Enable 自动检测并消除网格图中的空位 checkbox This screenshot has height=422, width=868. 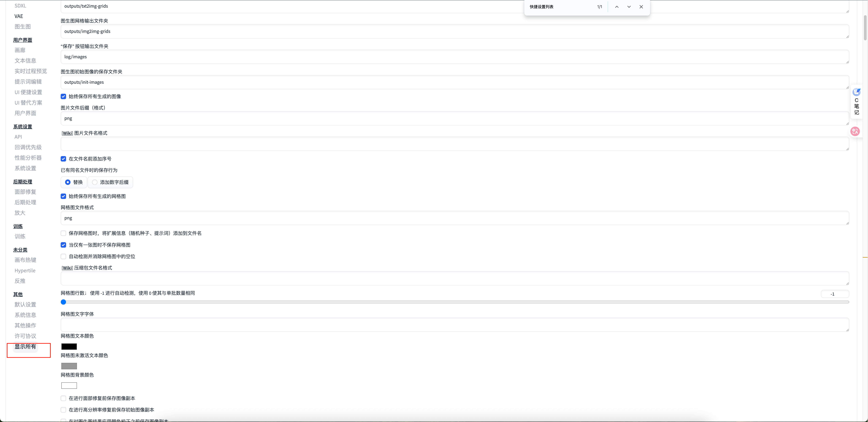coord(63,256)
